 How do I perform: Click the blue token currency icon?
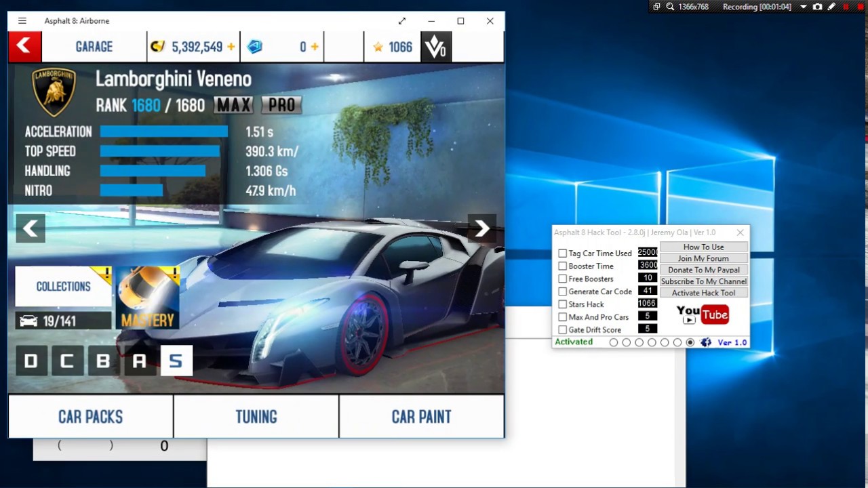pos(255,47)
